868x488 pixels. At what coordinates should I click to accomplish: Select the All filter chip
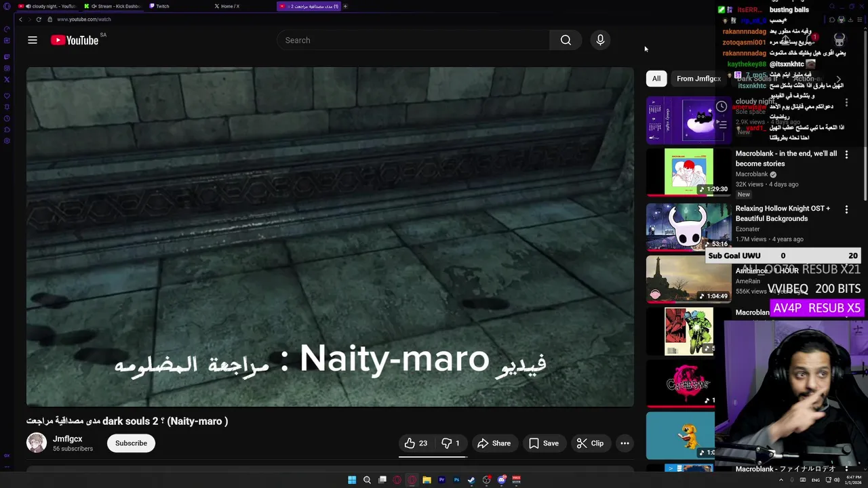(x=656, y=79)
